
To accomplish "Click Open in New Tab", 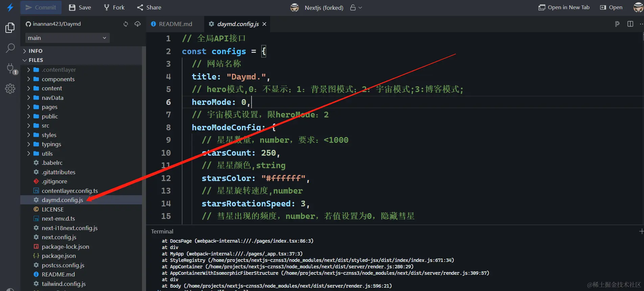I will (564, 7).
